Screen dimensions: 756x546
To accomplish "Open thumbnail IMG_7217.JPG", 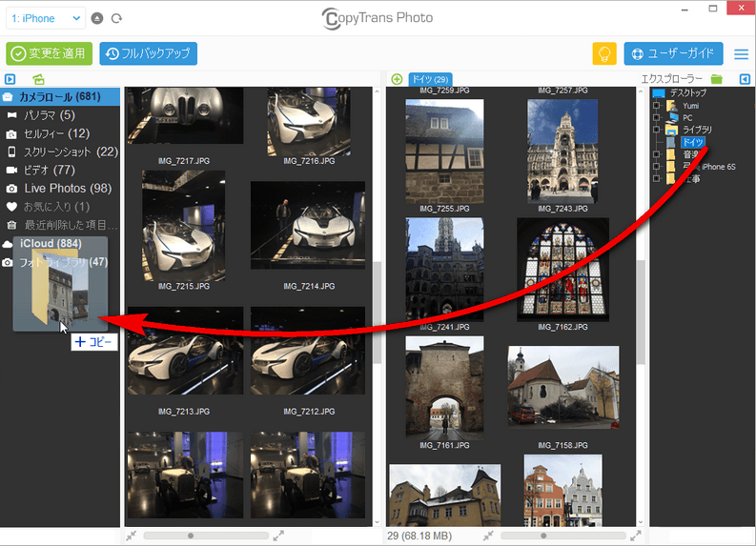I will (x=185, y=116).
